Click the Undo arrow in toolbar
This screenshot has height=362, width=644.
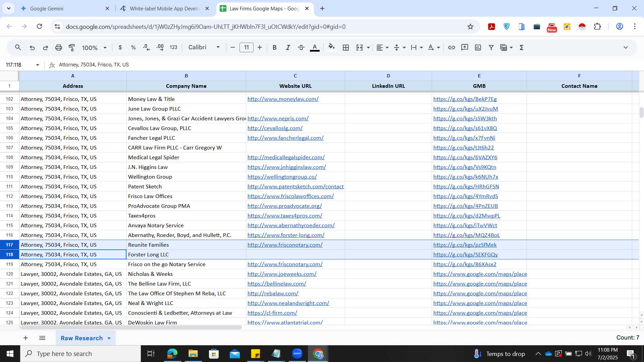pyautogui.click(x=32, y=48)
